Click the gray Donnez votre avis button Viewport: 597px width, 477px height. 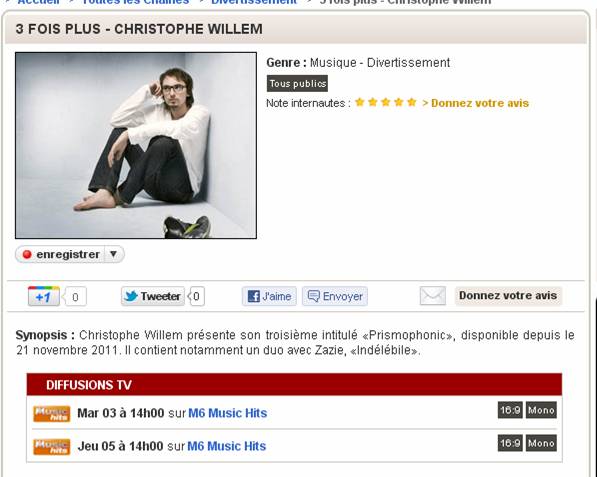508,296
